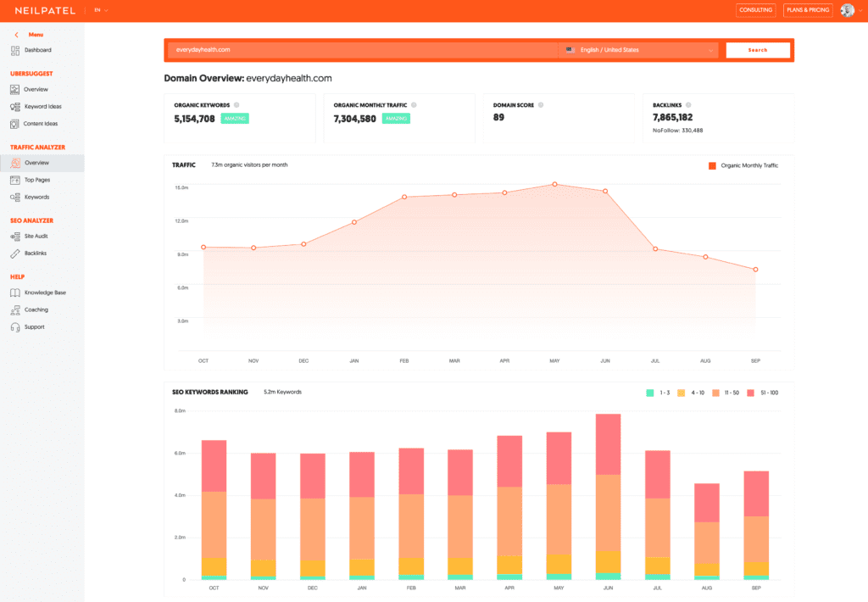Click the October traffic data point
The height and width of the screenshot is (602, 868).
point(203,248)
